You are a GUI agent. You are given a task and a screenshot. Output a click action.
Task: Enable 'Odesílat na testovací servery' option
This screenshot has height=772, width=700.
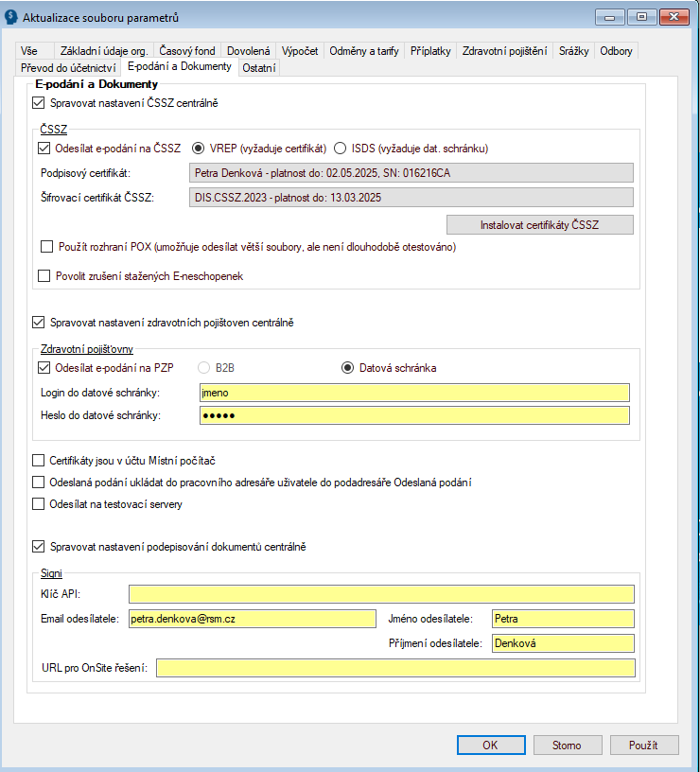click(39, 504)
